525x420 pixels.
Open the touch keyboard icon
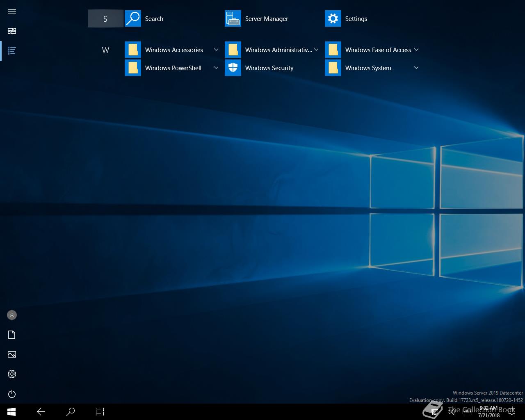click(x=467, y=411)
